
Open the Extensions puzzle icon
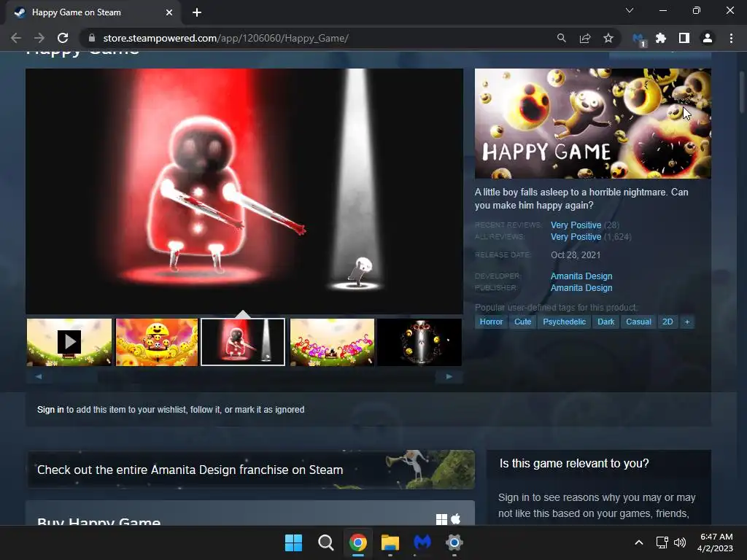tap(661, 38)
